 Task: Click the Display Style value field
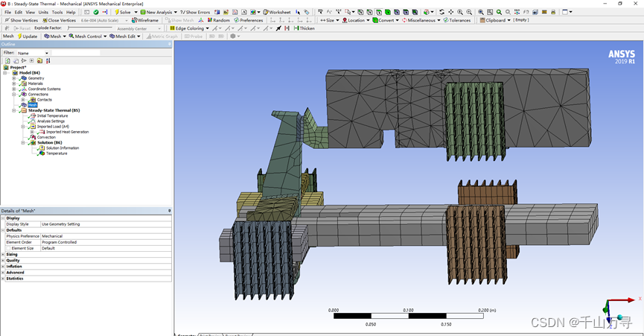106,224
